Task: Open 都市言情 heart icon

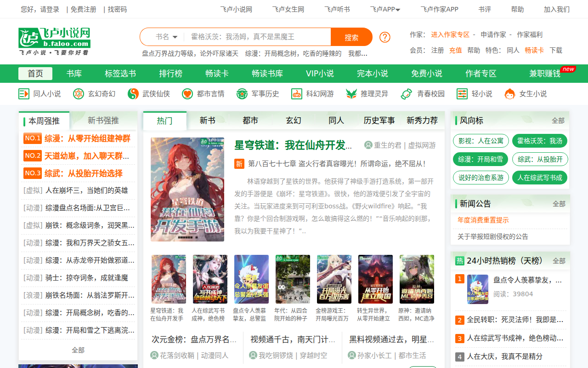Action: [187, 94]
